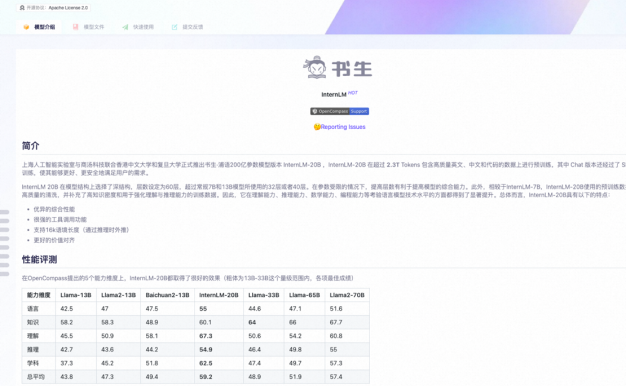Click the 语言 row label
The image size is (626, 386).
33,309
